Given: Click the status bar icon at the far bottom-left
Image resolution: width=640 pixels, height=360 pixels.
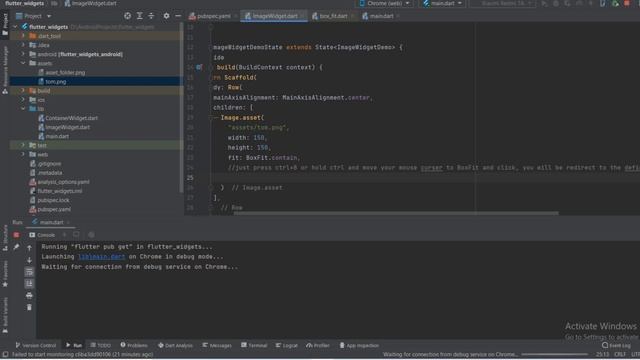Looking at the screenshot, I should [5, 355].
